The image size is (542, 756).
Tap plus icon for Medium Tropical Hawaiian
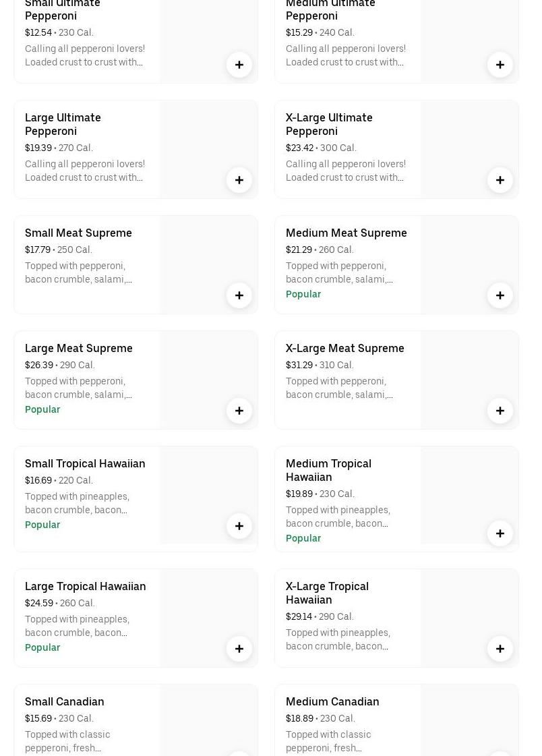pyautogui.click(x=500, y=533)
